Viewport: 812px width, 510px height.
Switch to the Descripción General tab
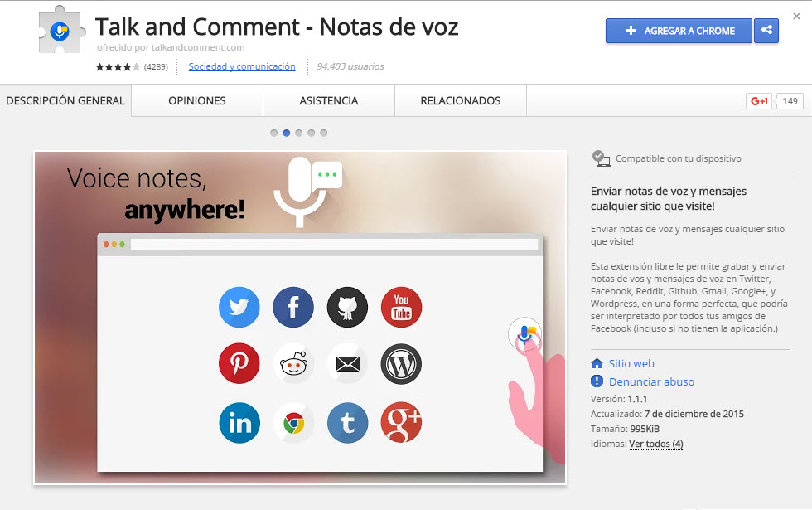[x=65, y=100]
